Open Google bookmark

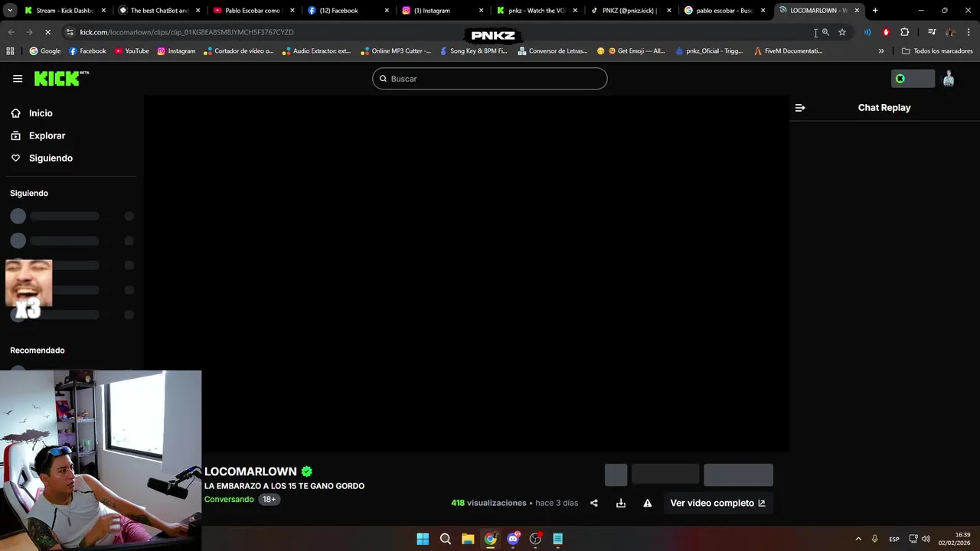pyautogui.click(x=44, y=51)
